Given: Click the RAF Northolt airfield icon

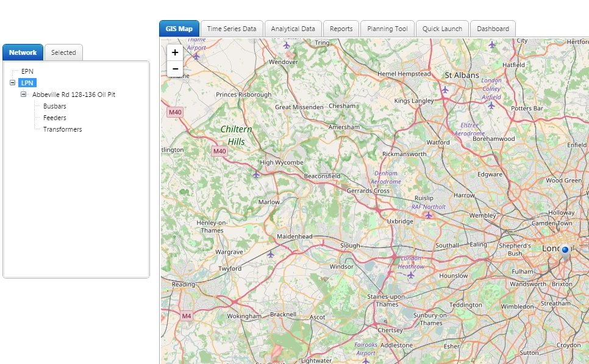Looking at the screenshot, I should click(x=428, y=215).
